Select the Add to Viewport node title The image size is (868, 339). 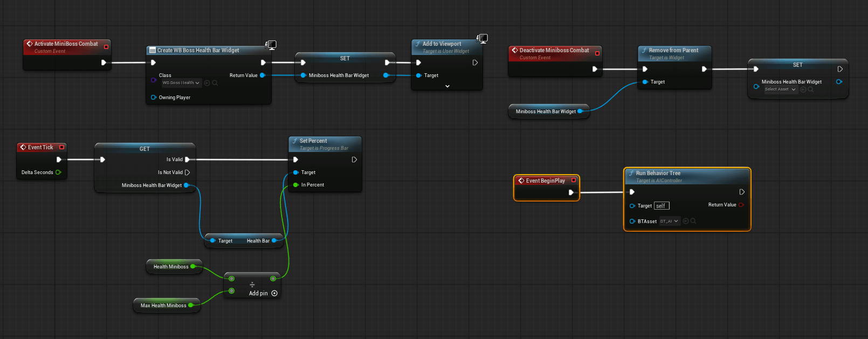(x=442, y=44)
